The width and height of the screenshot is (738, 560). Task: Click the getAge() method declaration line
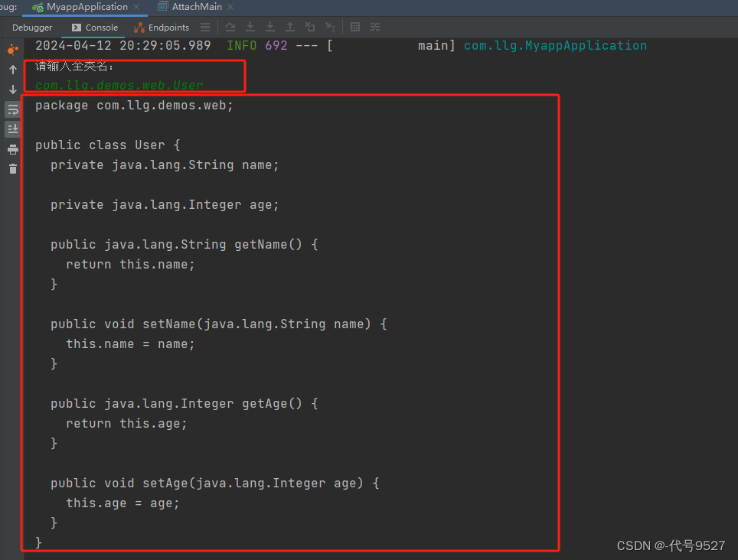tap(184, 403)
